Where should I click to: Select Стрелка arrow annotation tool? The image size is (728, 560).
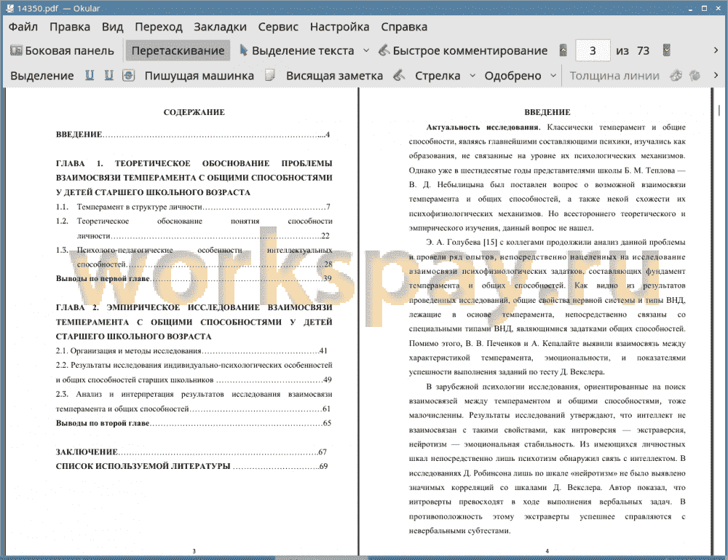point(438,76)
